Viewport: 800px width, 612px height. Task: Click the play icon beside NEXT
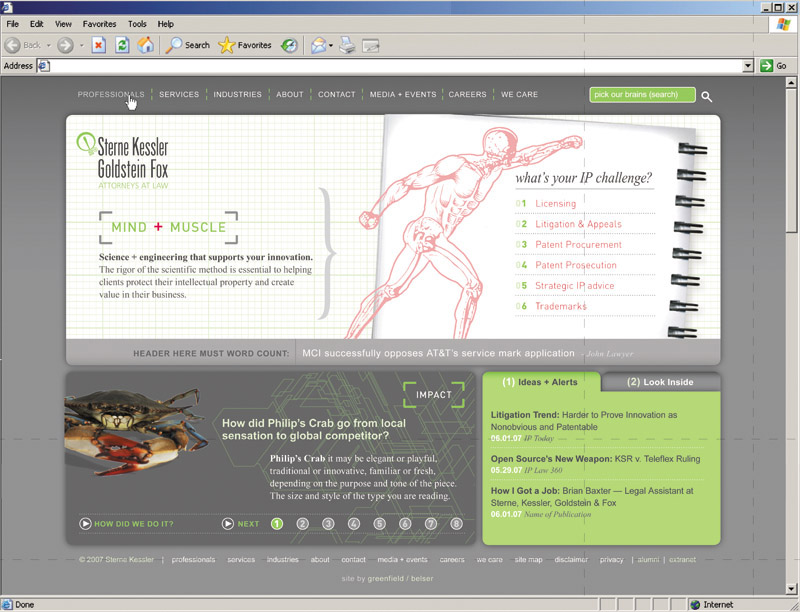tap(228, 524)
